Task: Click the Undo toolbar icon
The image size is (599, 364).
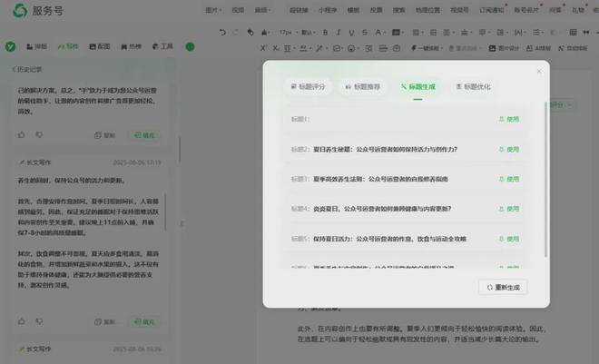Action: pos(222,33)
